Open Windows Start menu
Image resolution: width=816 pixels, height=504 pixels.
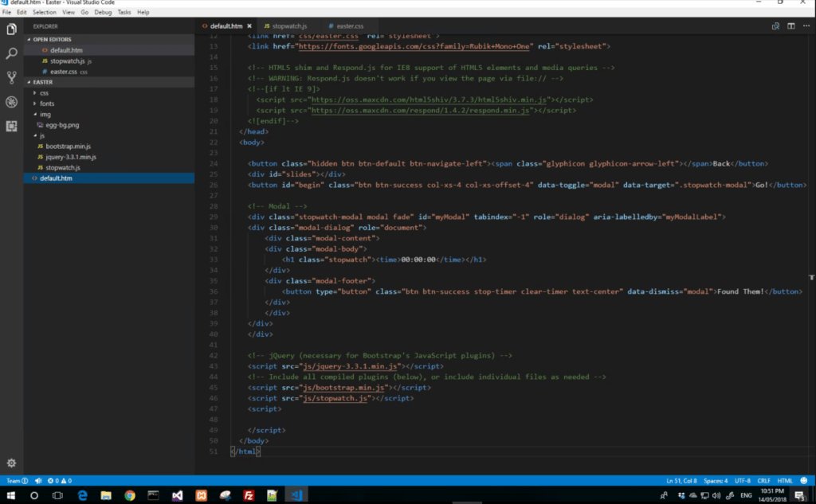[10, 495]
